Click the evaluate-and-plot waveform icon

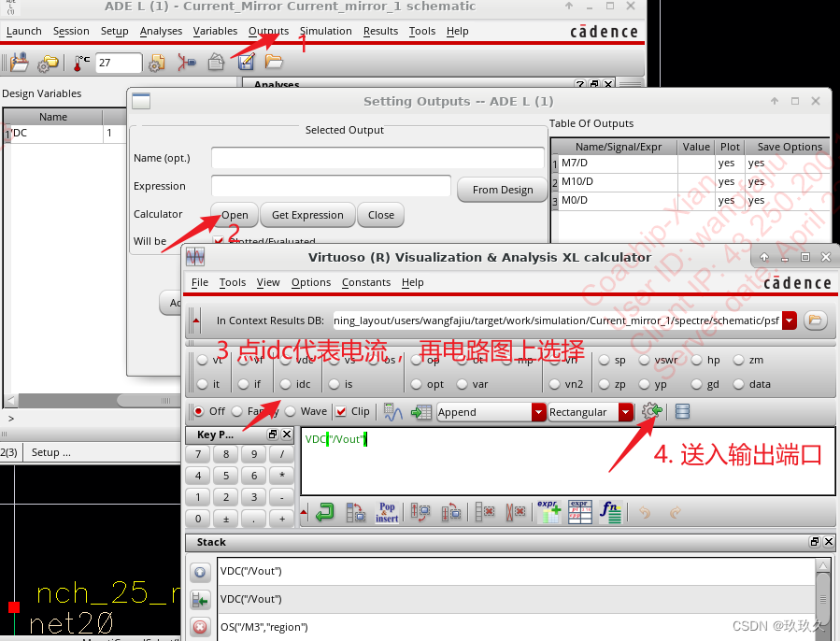pyautogui.click(x=393, y=412)
